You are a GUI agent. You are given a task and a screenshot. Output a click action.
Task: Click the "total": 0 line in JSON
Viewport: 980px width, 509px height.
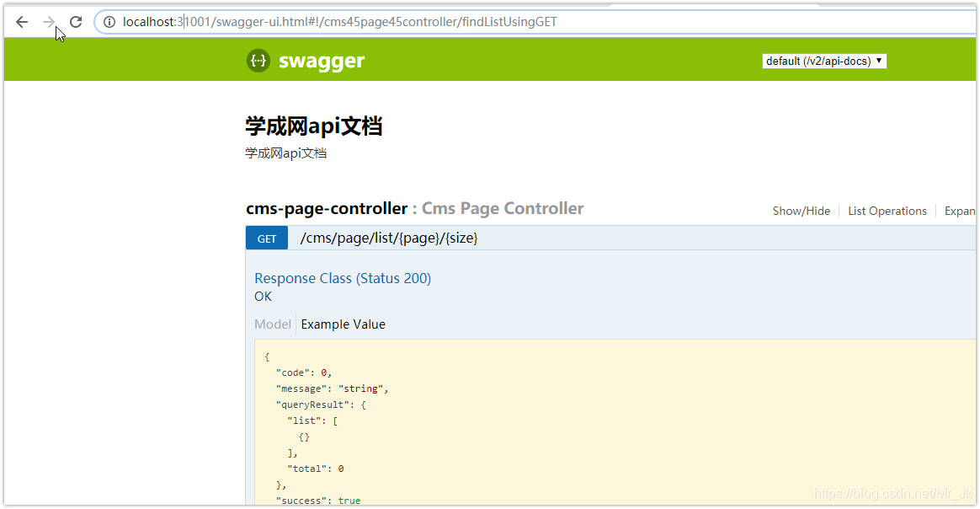click(x=316, y=469)
